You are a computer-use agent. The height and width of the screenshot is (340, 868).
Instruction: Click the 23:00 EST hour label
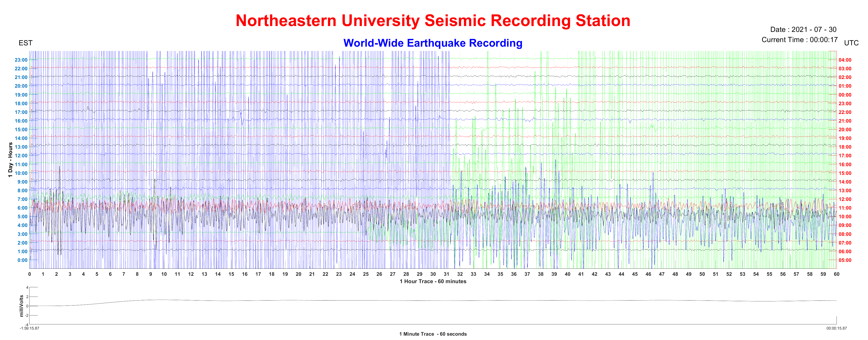tap(21, 60)
